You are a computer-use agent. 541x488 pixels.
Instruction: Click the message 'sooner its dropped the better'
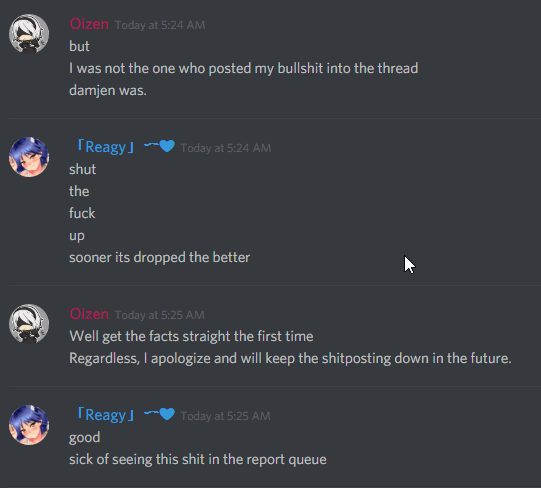159,257
